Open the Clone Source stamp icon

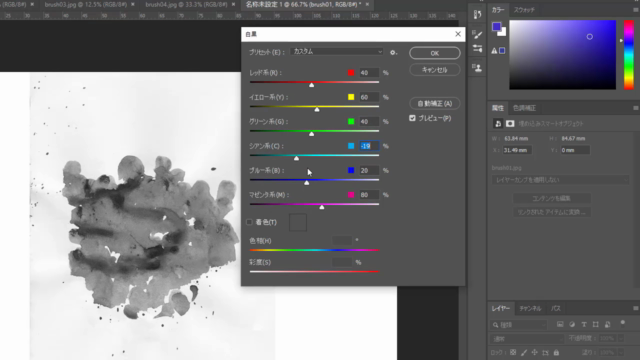[477, 68]
